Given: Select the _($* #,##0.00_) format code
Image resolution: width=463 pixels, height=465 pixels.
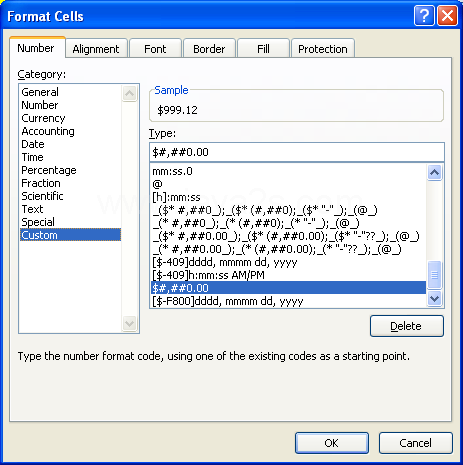Looking at the screenshot, I should coord(288,236).
